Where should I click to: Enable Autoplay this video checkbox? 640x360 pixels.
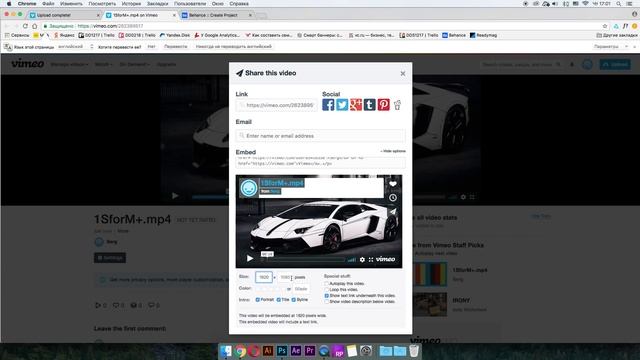(x=327, y=283)
